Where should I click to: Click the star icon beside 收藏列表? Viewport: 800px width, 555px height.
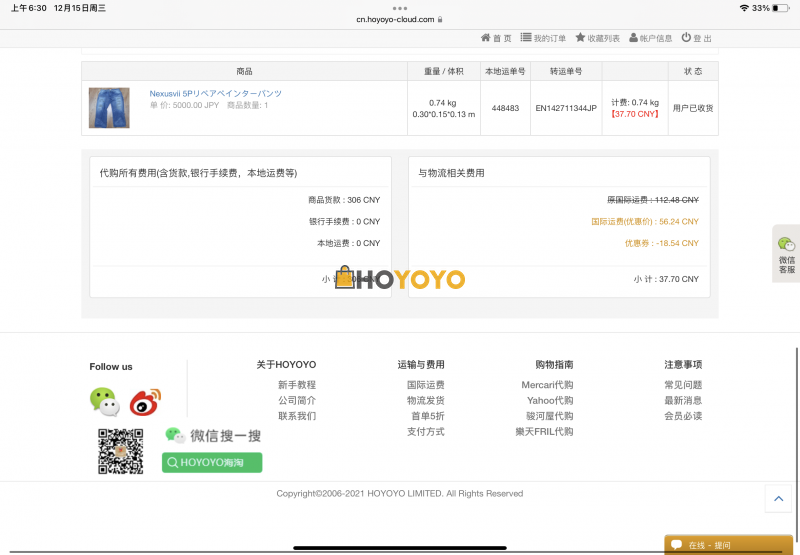tap(580, 38)
